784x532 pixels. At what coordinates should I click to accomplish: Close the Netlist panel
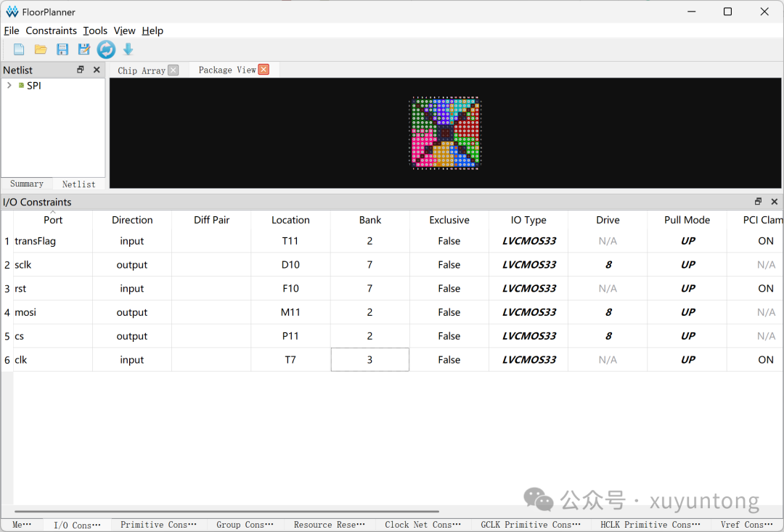pyautogui.click(x=97, y=70)
